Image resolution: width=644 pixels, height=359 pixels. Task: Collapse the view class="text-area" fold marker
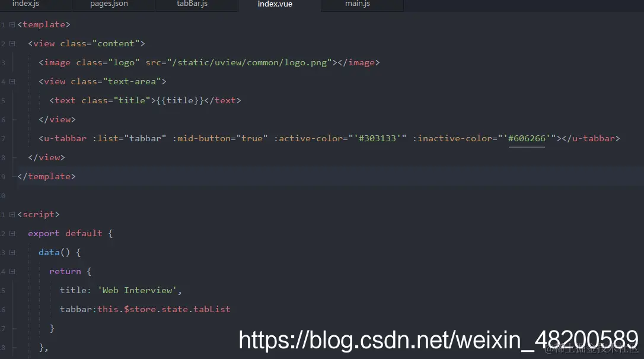(x=12, y=82)
